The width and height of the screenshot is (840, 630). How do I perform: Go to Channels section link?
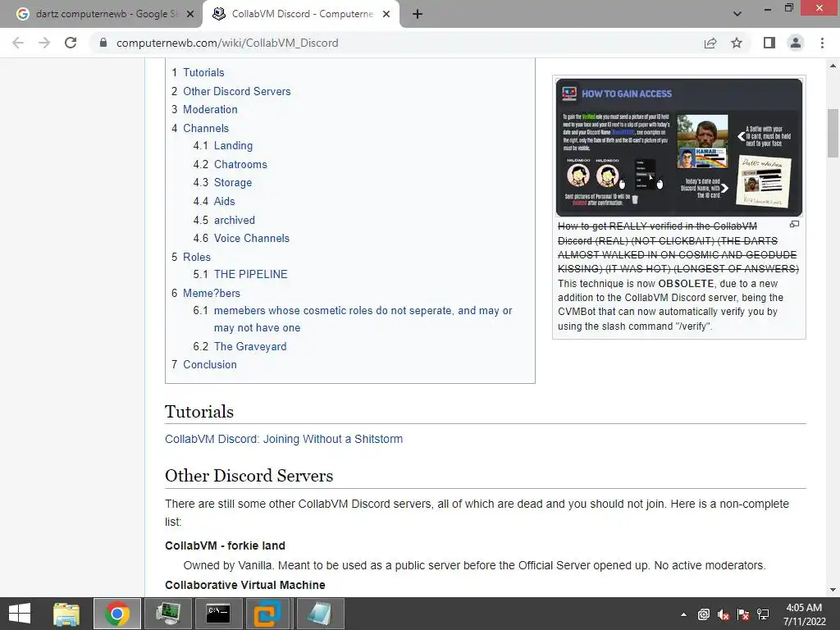click(206, 128)
